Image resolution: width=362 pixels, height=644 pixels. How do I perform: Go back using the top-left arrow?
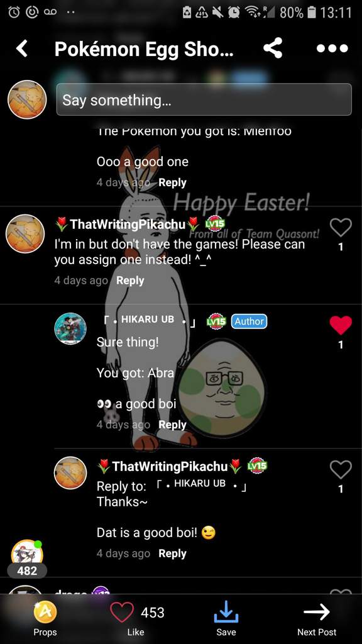pos(22,48)
